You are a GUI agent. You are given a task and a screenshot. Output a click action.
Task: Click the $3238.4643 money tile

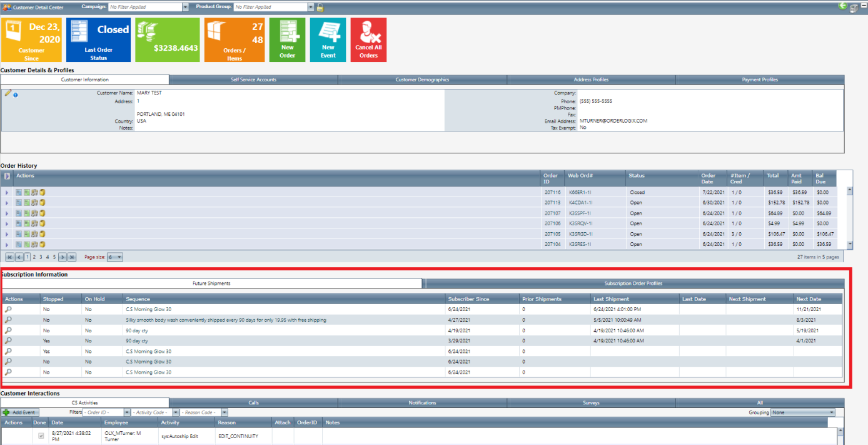(168, 39)
